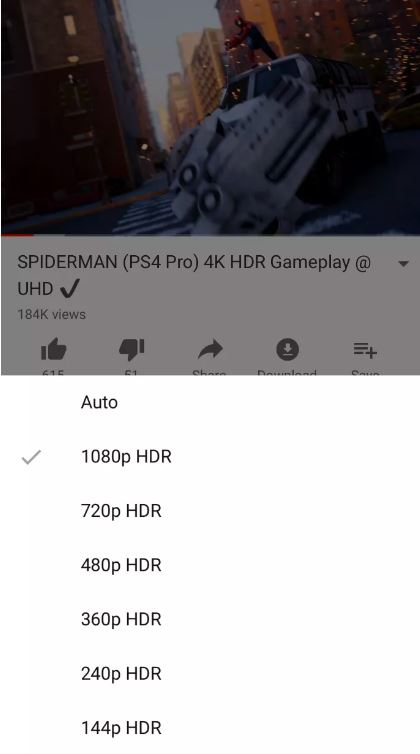This screenshot has height=754, width=420.
Task: Tap the 184K views text
Action: pyautogui.click(x=51, y=314)
